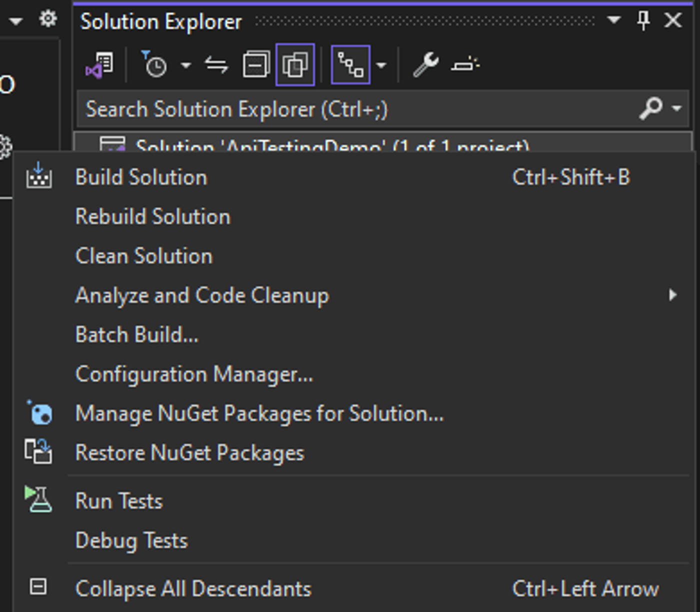
Task: Open the file nesting options dropdown arrow
Action: pos(381,65)
